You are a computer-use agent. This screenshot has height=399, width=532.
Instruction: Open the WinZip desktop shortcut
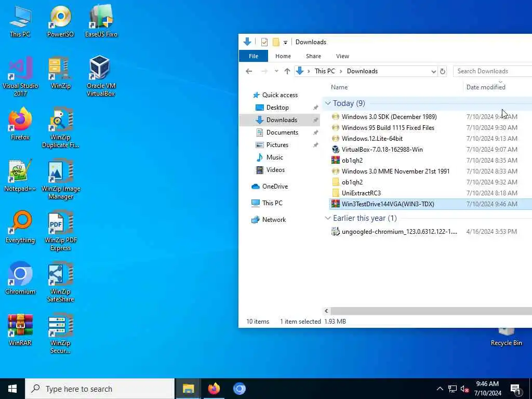(x=60, y=72)
